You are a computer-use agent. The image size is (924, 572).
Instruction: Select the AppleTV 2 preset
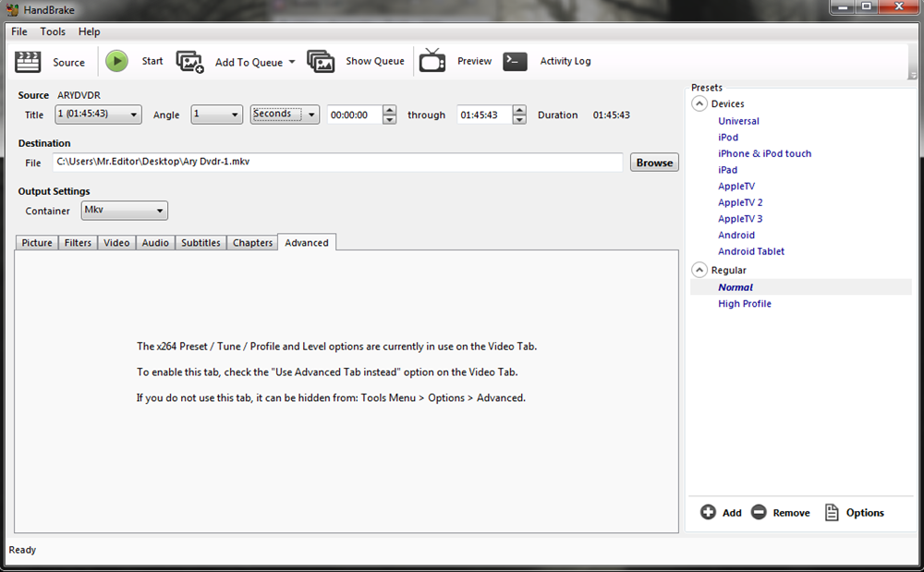coord(740,202)
